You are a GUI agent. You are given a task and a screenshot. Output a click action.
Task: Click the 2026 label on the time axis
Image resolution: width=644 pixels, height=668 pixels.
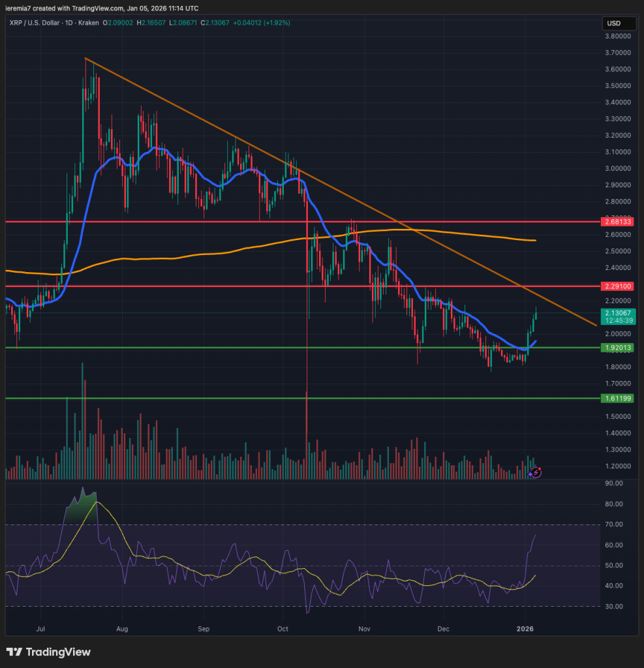coord(526,629)
